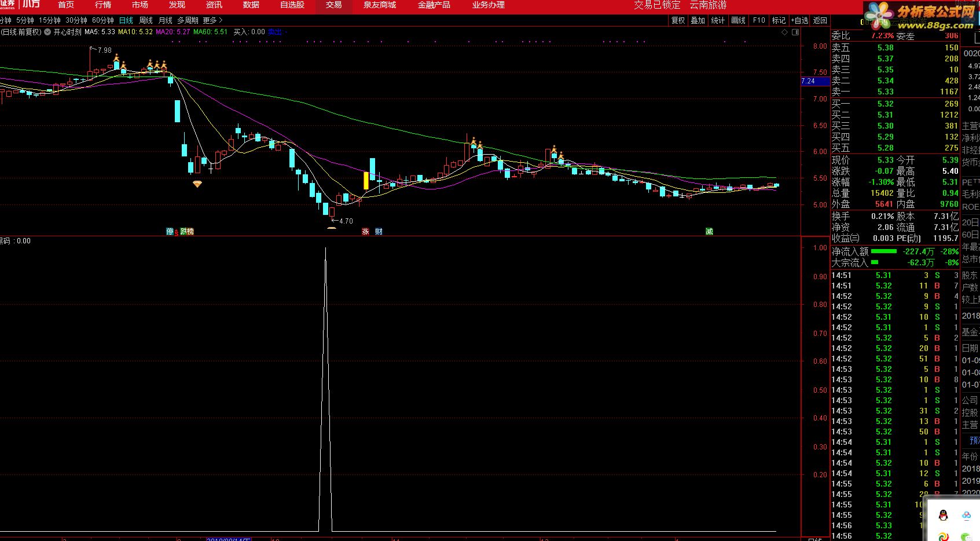
Task: Click the MA20: 5.27 legend value
Action: coord(173,32)
